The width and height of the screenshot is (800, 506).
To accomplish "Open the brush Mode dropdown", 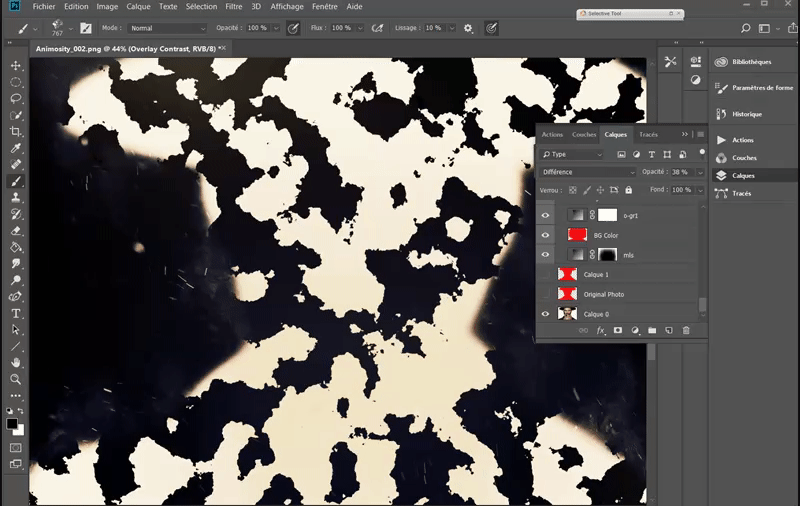I will [167, 28].
